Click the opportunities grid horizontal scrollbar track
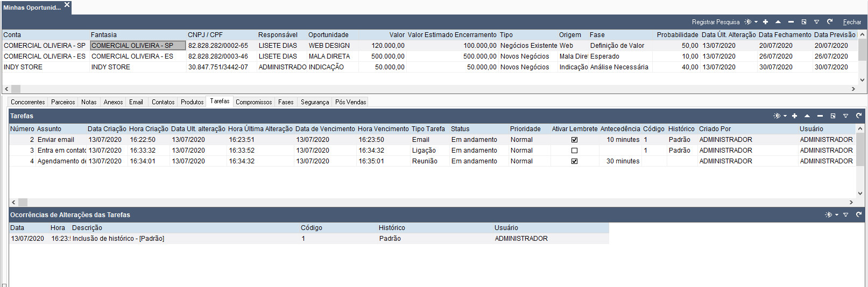The height and width of the screenshot is (287, 868). tap(431, 89)
